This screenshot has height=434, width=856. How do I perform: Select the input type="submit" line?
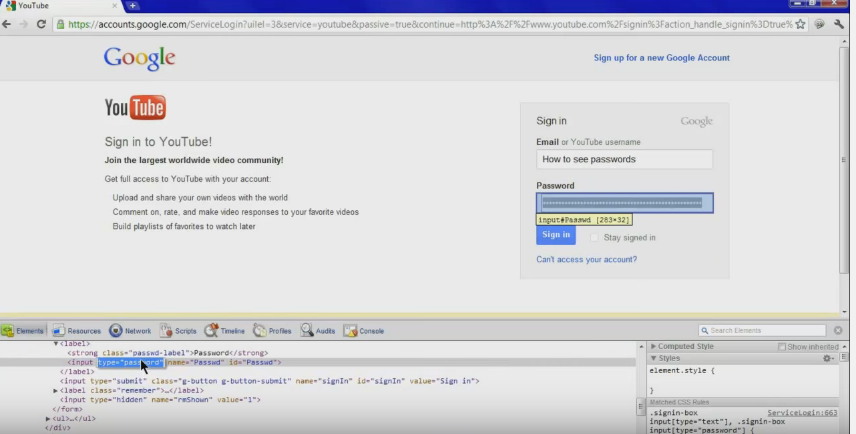point(269,381)
